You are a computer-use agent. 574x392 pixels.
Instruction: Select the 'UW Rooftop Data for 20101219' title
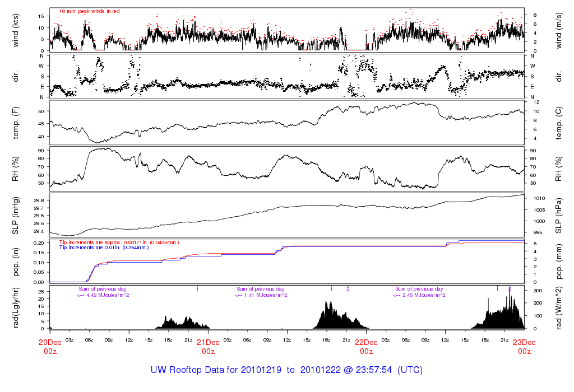tap(216, 370)
